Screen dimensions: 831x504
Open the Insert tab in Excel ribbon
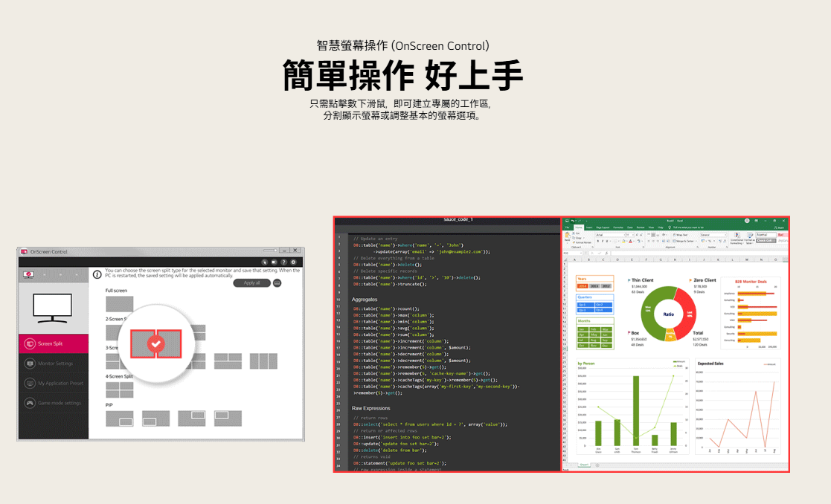[589, 227]
